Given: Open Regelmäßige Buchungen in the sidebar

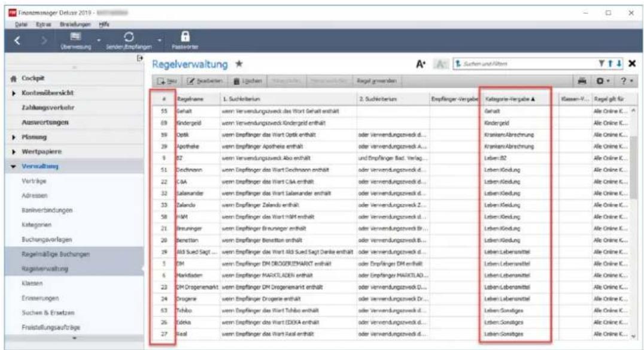Looking at the screenshot, I should (56, 255).
